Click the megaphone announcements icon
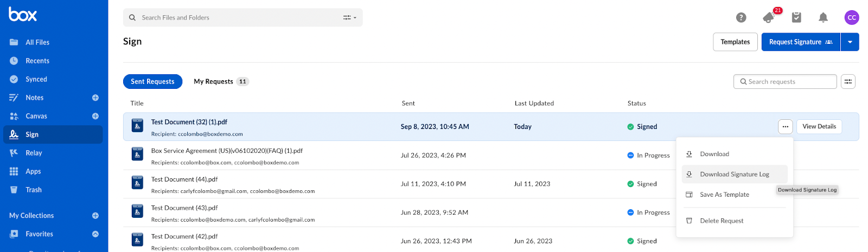This screenshot has height=252, width=868. [x=769, y=18]
